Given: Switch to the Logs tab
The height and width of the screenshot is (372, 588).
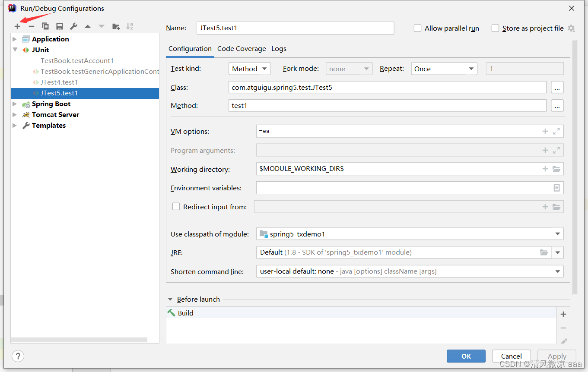Looking at the screenshot, I should click(279, 48).
